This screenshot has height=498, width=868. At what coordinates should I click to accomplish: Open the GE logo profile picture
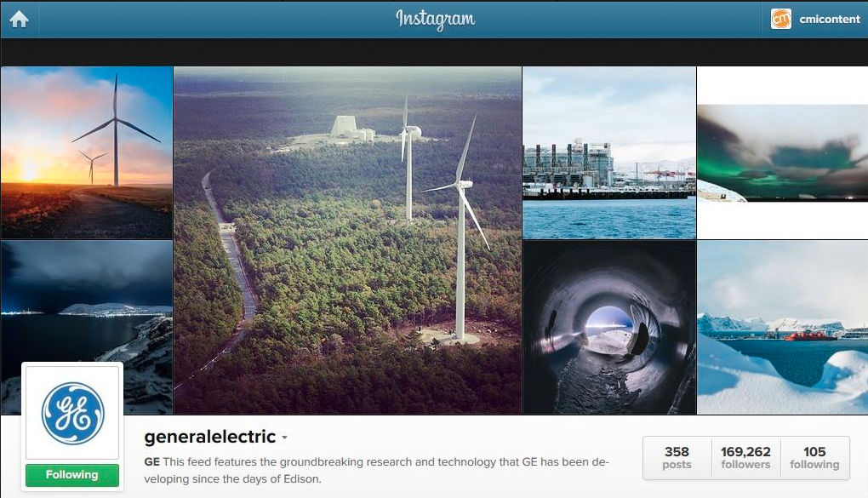(x=72, y=413)
